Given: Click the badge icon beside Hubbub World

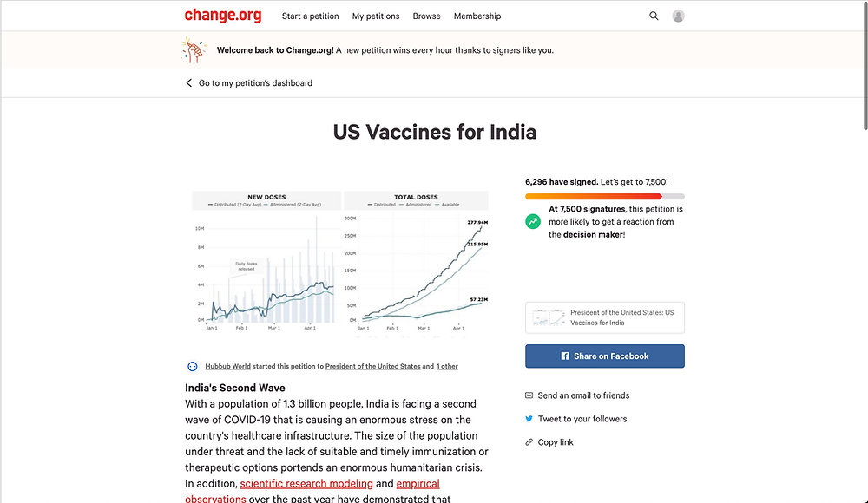Looking at the screenshot, I should (191, 365).
